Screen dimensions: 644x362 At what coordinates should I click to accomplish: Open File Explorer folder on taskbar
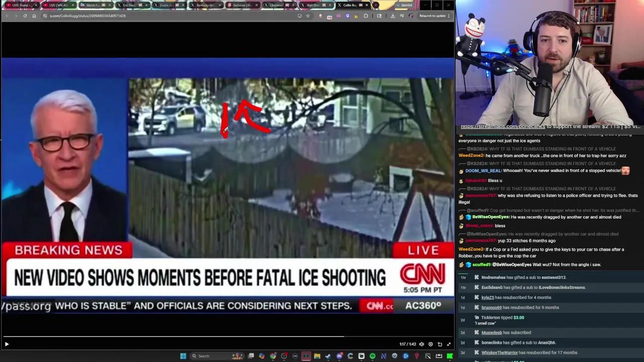[x=317, y=356]
